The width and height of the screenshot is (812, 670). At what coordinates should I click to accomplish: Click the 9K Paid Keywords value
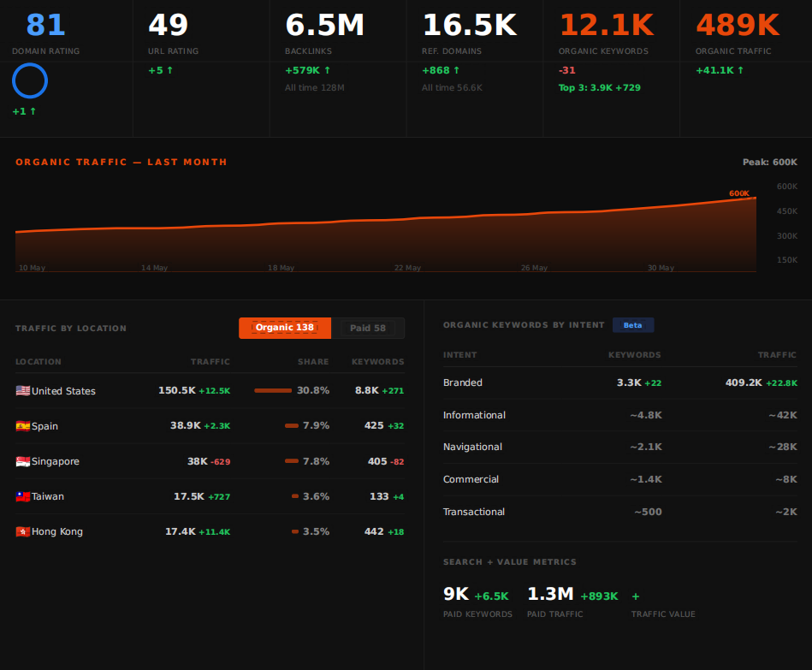click(456, 594)
